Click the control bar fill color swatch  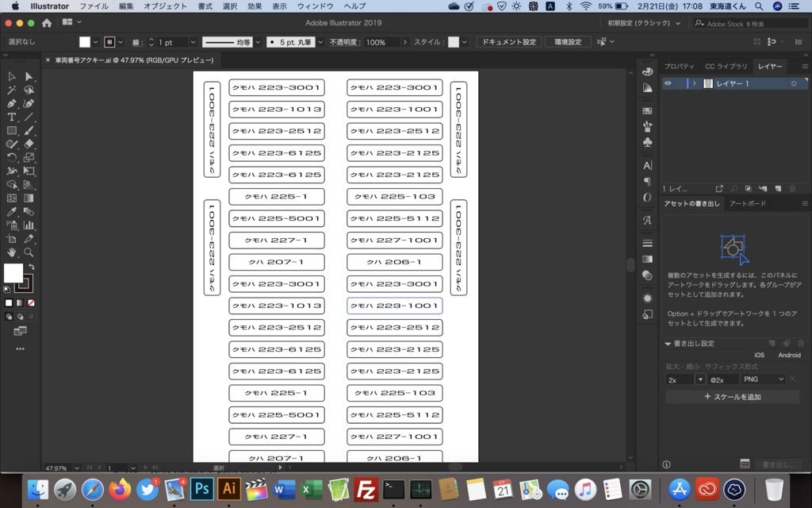(84, 42)
